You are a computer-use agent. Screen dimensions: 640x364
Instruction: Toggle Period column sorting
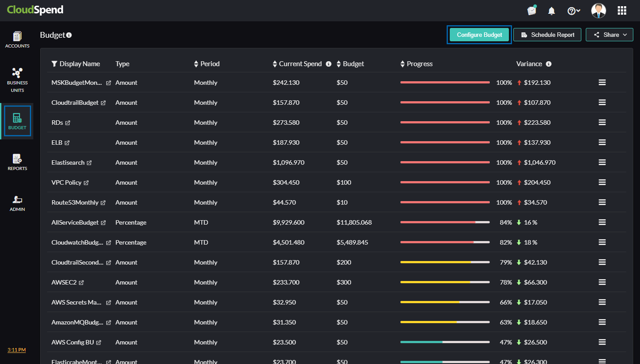[x=196, y=63]
